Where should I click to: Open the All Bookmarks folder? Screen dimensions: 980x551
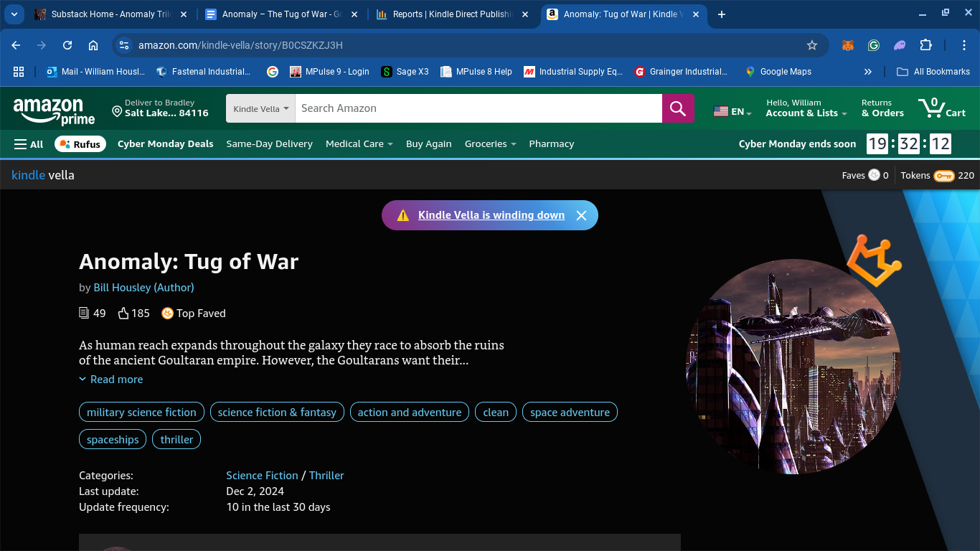point(933,72)
